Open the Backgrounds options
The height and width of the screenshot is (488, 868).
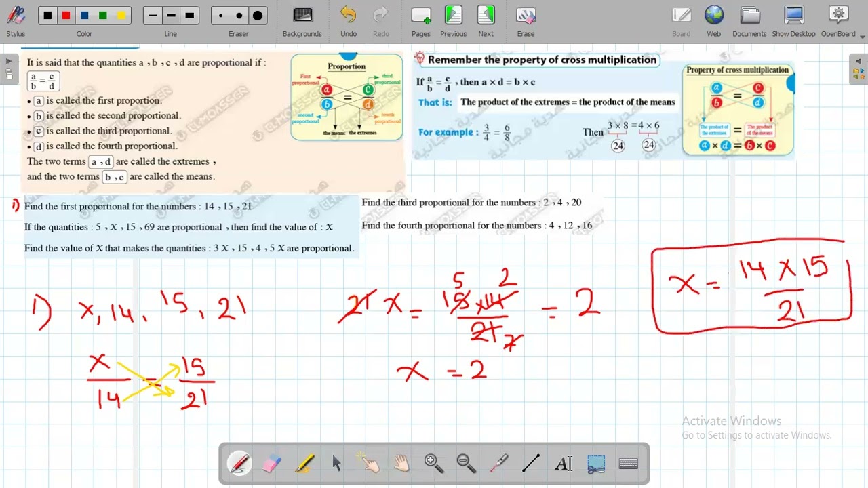302,21
